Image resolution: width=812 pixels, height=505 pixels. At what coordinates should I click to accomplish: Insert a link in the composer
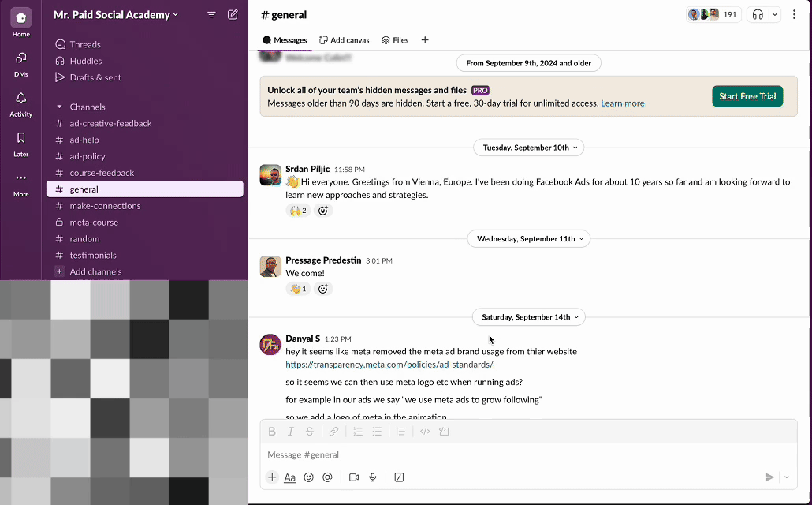point(334,432)
